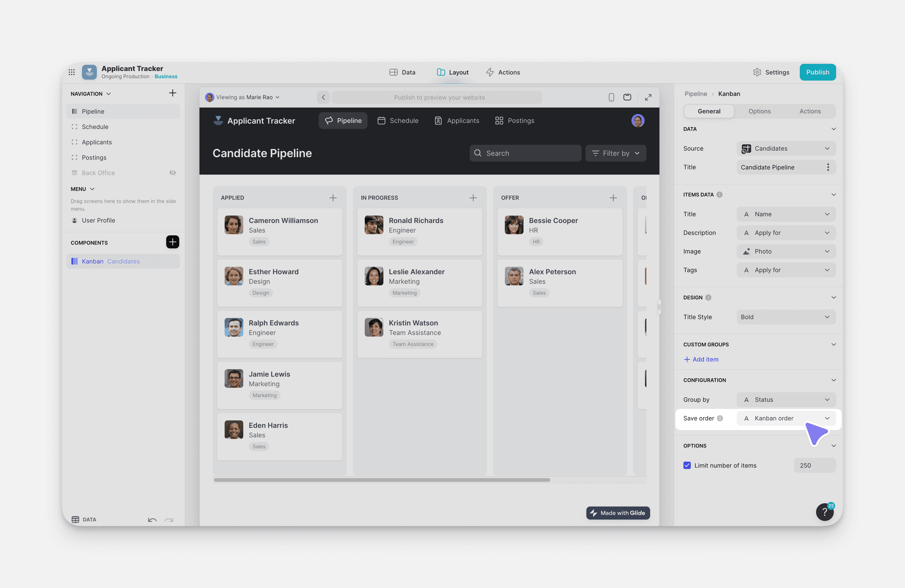
Task: Click the undo arrow icon
Action: pyautogui.click(x=152, y=520)
